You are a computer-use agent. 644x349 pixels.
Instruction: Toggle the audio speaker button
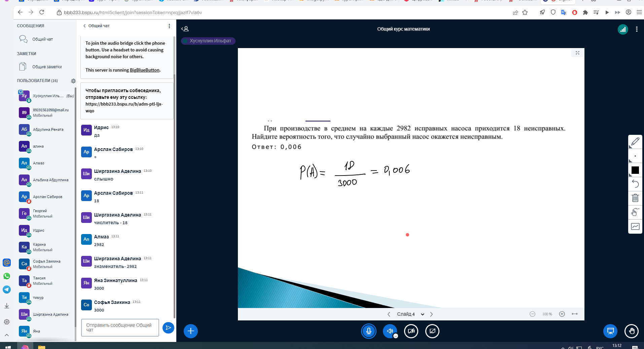390,331
